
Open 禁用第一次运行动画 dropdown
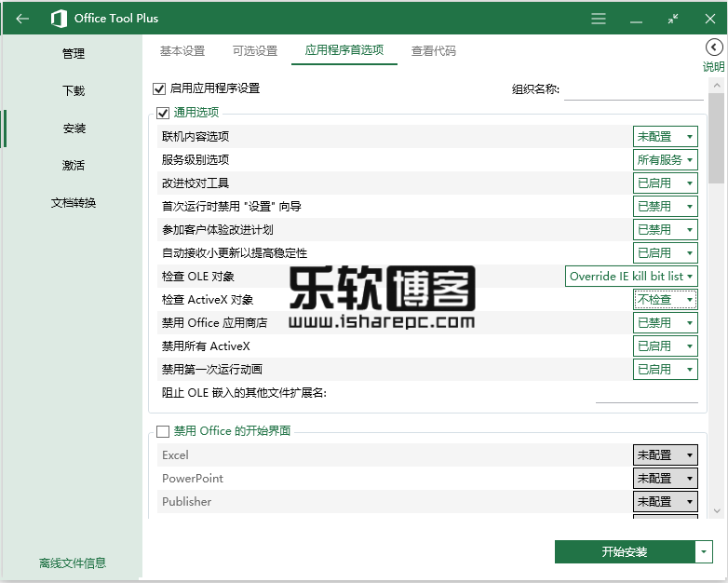[x=666, y=370]
